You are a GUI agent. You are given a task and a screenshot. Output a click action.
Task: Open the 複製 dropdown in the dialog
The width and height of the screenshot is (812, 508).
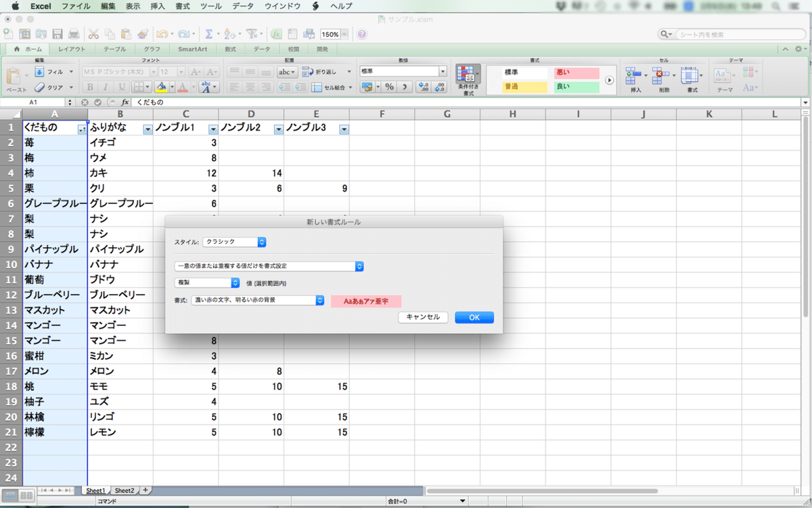(x=207, y=282)
